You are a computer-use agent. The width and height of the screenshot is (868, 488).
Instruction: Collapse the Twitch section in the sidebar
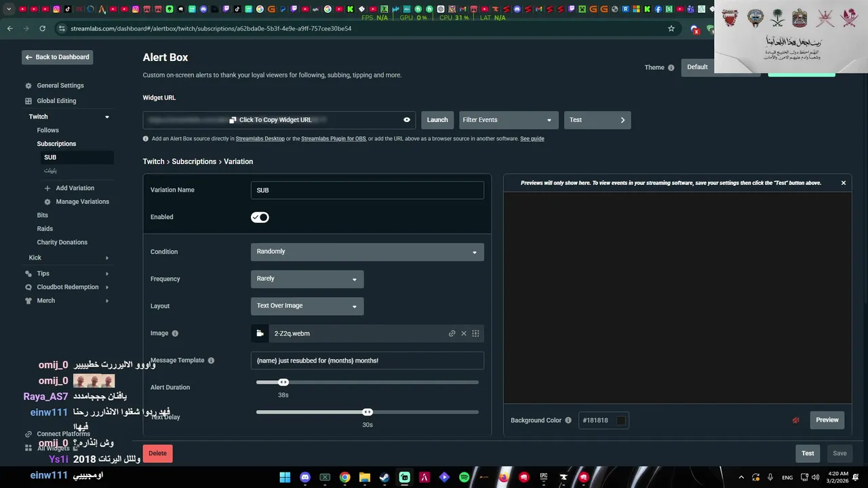coord(106,117)
